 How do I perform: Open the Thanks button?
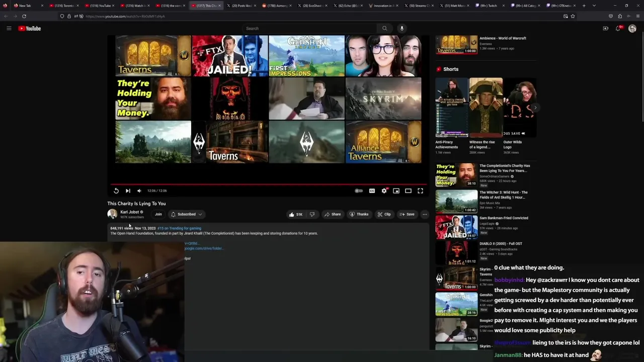click(359, 214)
